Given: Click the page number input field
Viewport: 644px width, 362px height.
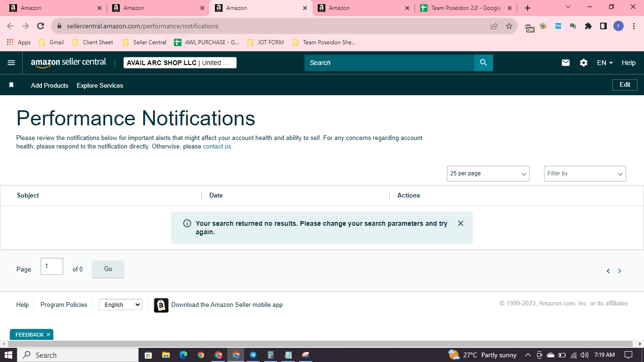Looking at the screenshot, I should point(52,266).
